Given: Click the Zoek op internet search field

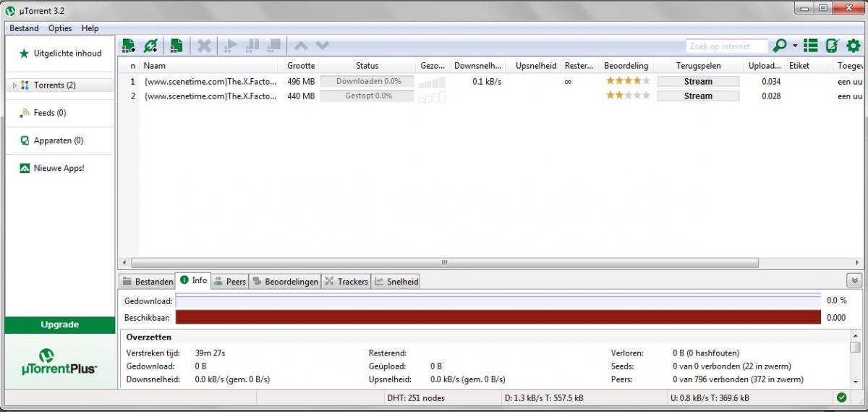Looking at the screenshot, I should tap(727, 46).
